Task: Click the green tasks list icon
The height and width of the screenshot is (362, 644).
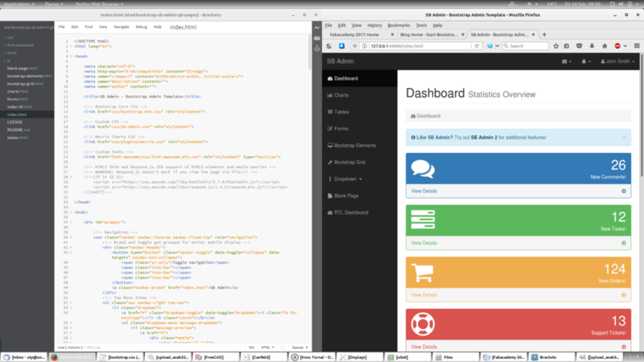Action: point(423,219)
